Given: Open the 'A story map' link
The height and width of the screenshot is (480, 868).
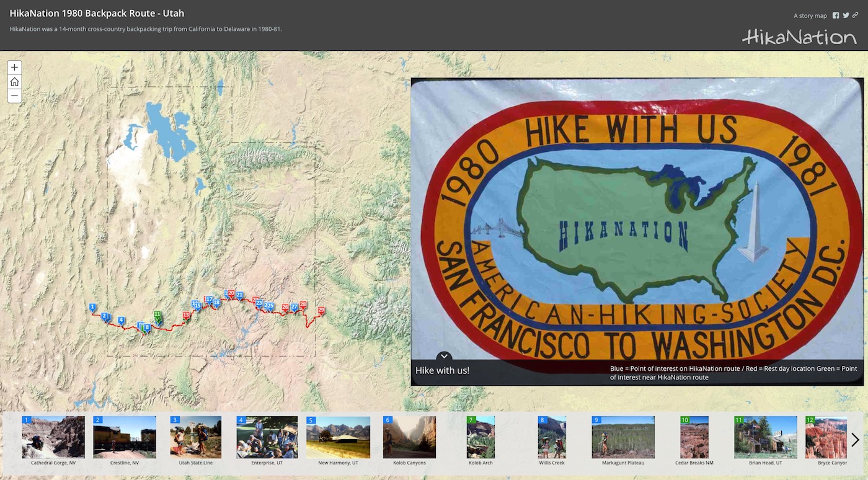Looking at the screenshot, I should (x=810, y=16).
